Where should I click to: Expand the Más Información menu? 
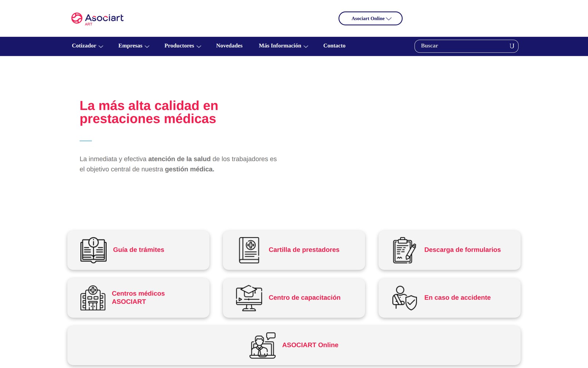tap(283, 46)
